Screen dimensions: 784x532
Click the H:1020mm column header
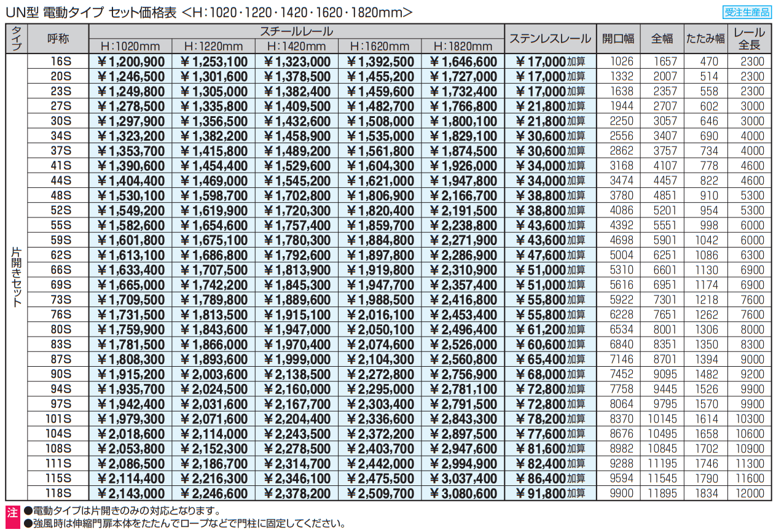(x=130, y=47)
